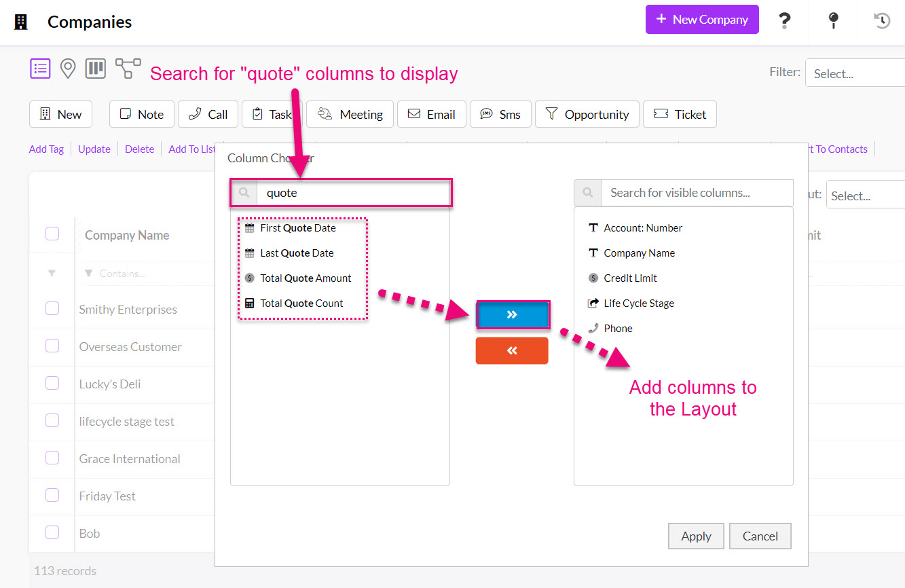
Task: Click the pin icon in header
Action: point(833,20)
